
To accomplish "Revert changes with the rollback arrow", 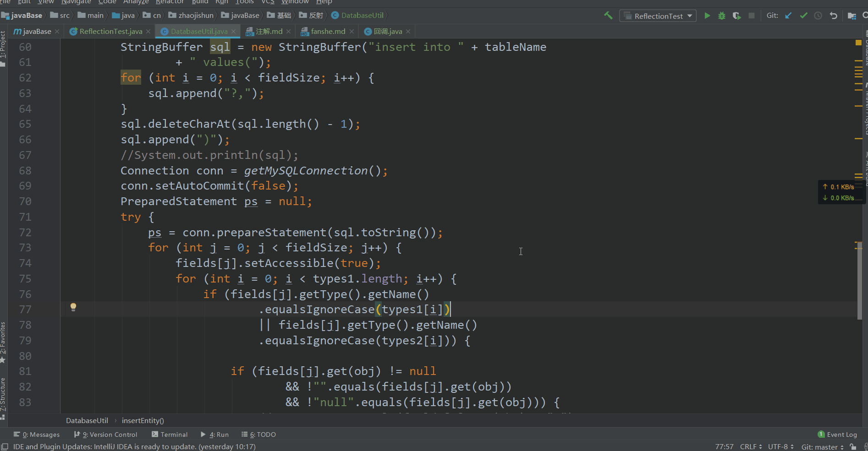I will (833, 16).
